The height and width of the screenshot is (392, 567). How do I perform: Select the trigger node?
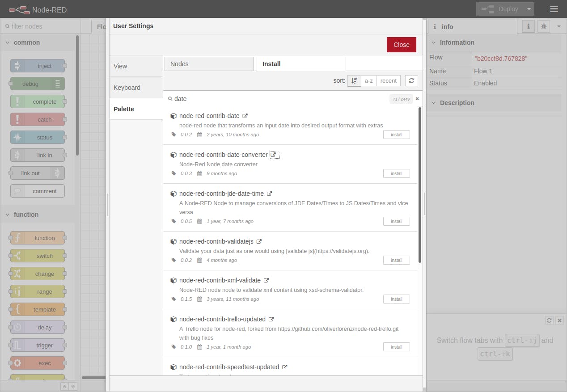coord(38,345)
